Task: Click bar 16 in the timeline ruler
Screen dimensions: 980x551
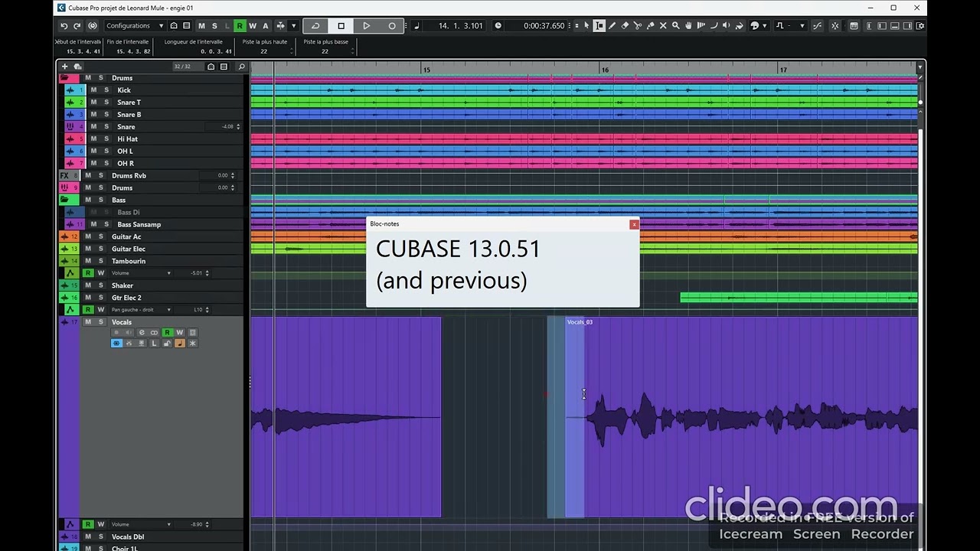Action: pyautogui.click(x=605, y=70)
